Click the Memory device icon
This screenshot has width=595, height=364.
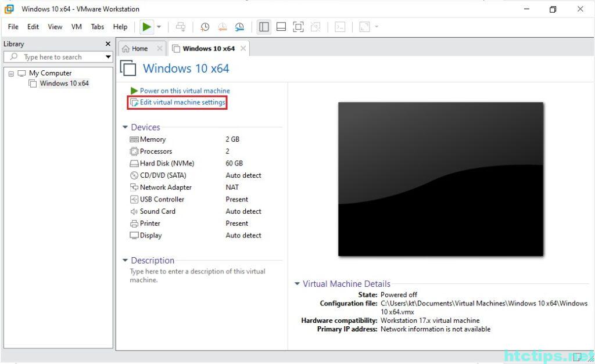pos(134,139)
